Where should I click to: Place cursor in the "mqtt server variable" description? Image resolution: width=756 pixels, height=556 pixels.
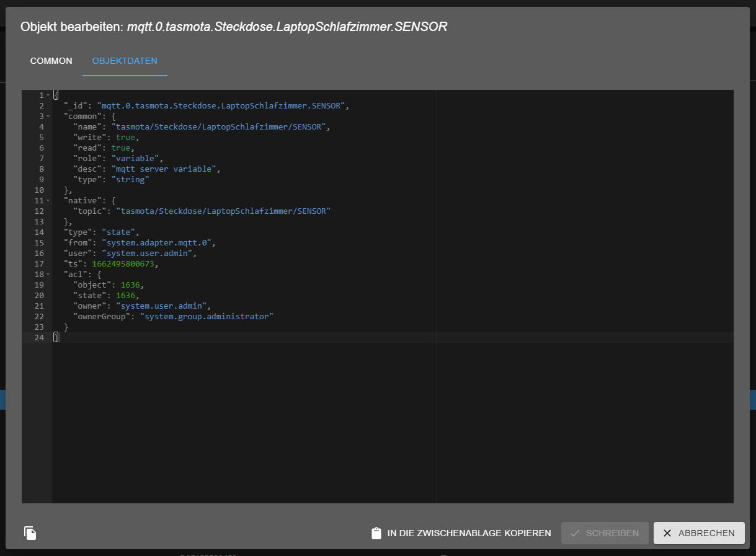click(165, 169)
